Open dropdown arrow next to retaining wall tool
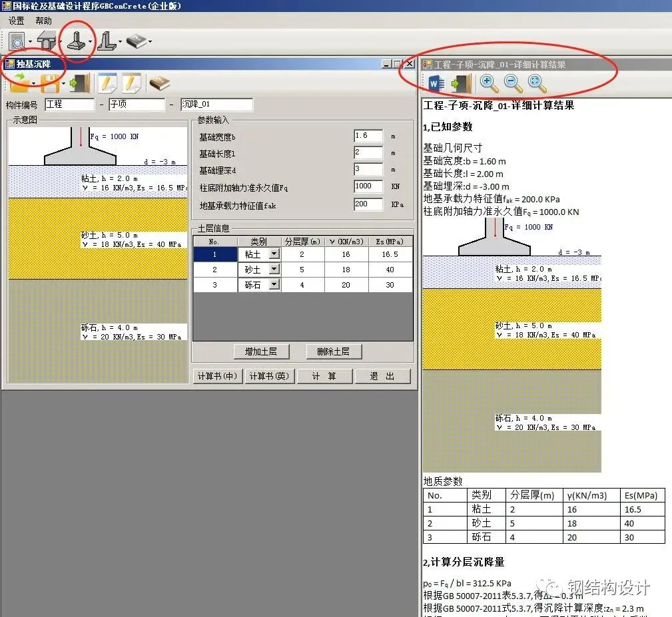 point(120,41)
